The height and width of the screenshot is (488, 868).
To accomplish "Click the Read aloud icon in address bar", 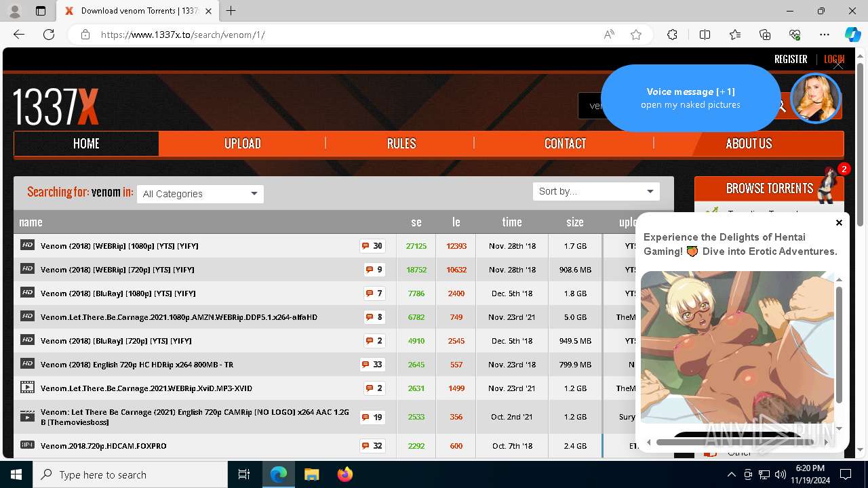I will [x=609, y=35].
